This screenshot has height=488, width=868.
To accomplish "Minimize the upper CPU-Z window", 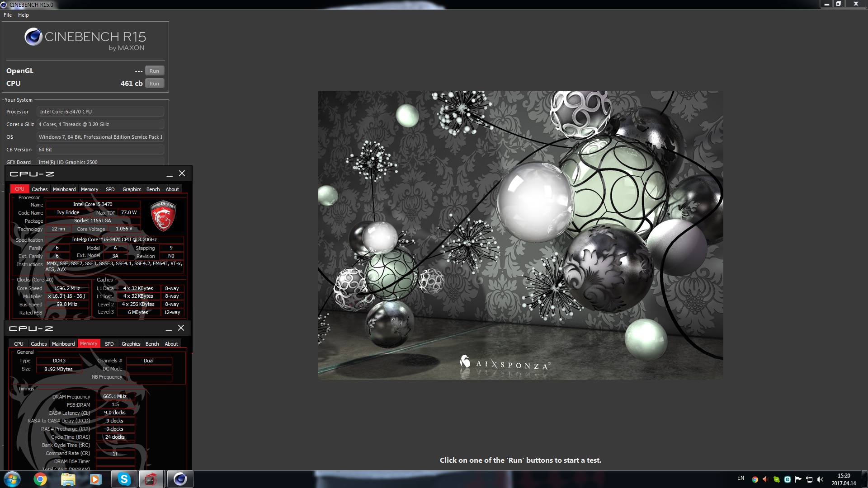I will [x=170, y=174].
